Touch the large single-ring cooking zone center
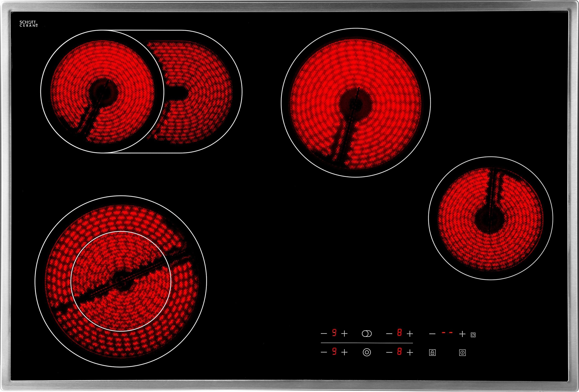This screenshot has height=392, width=579. 356,102
